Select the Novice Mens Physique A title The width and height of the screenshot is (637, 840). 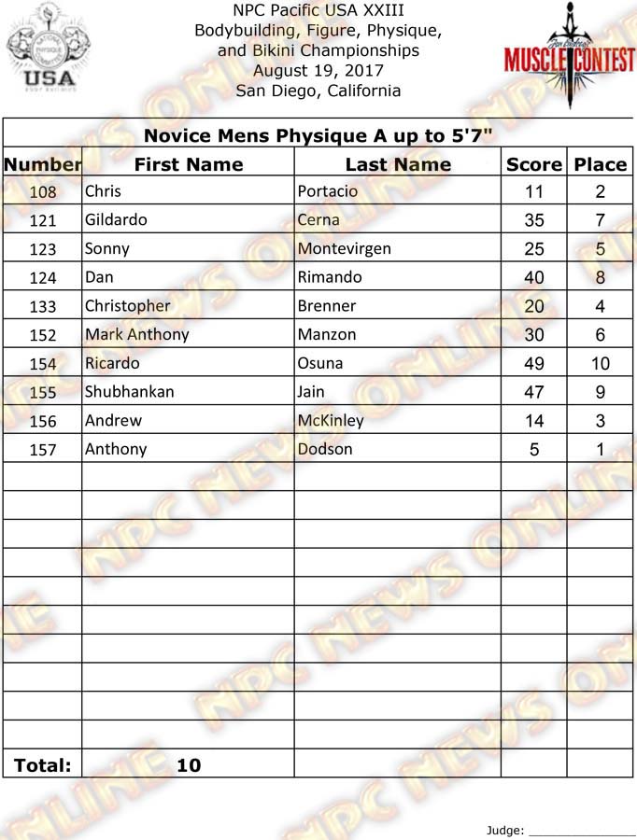tap(318, 135)
